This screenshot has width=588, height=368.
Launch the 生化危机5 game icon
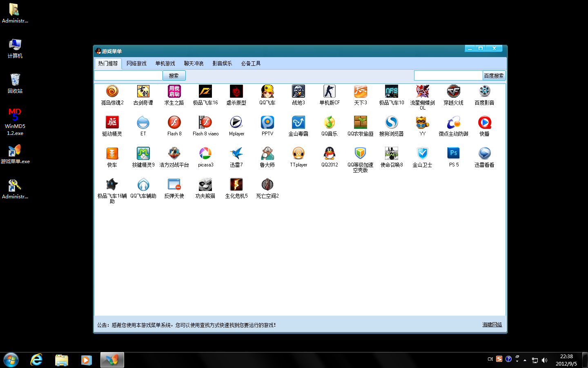click(x=236, y=184)
